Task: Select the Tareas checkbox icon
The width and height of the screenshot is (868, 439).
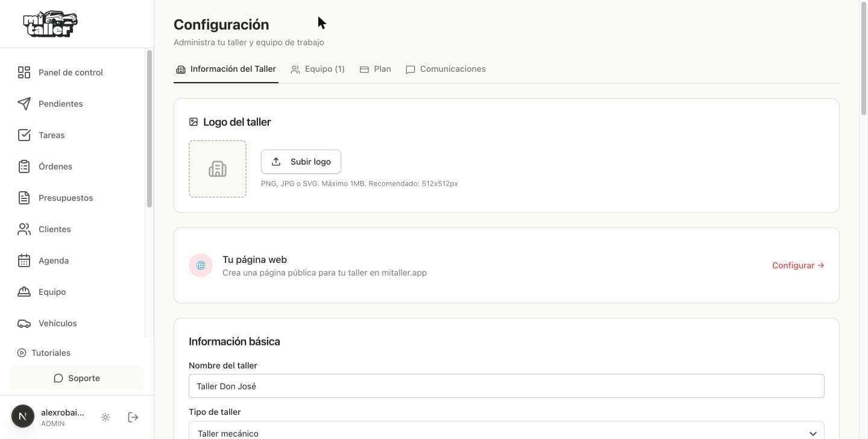Action: 24,135
